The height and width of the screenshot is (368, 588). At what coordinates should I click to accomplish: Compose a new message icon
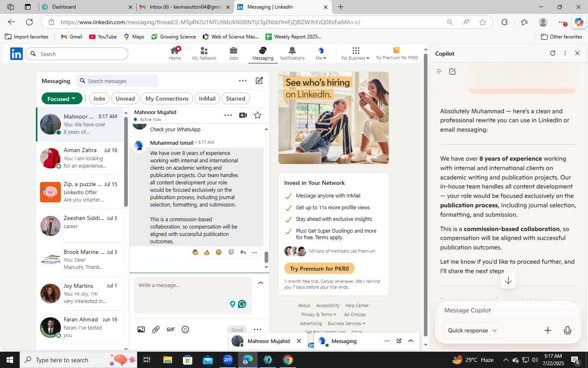(x=259, y=81)
